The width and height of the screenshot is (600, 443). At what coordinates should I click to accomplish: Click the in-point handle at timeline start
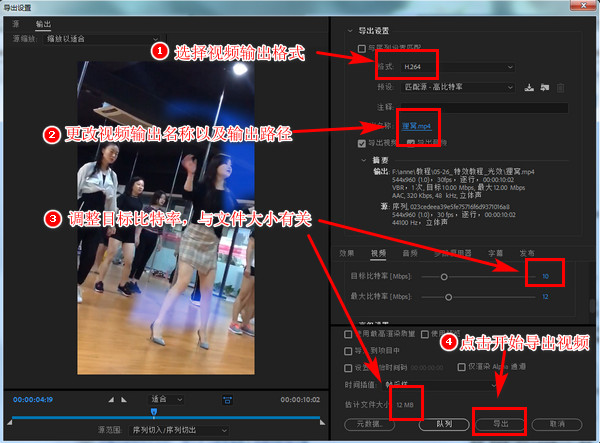tap(10, 422)
